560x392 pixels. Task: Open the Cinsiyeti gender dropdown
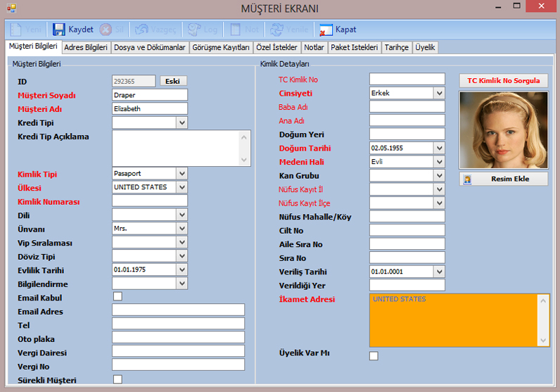[x=439, y=93]
